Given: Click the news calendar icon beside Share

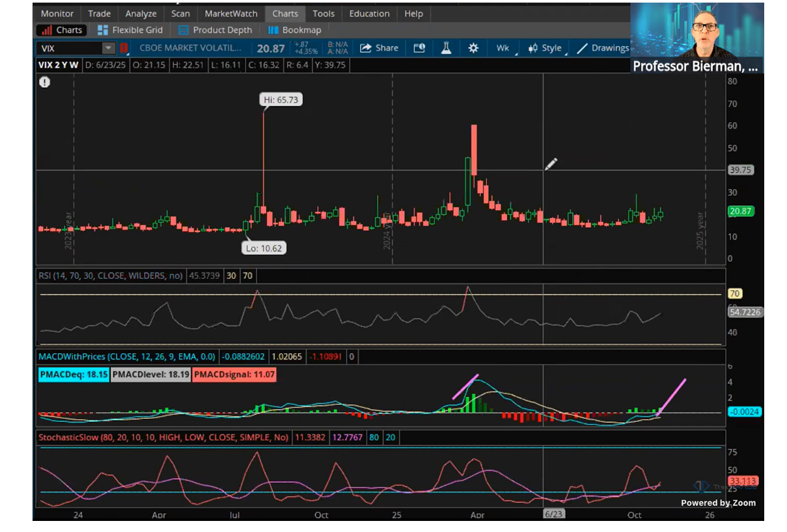Looking at the screenshot, I should (x=419, y=48).
